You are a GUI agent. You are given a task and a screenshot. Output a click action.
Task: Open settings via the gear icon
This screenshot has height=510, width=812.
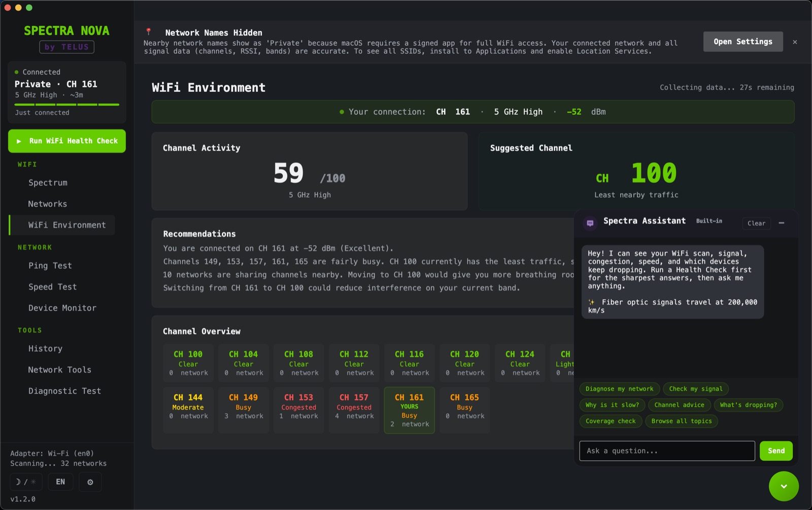point(90,482)
